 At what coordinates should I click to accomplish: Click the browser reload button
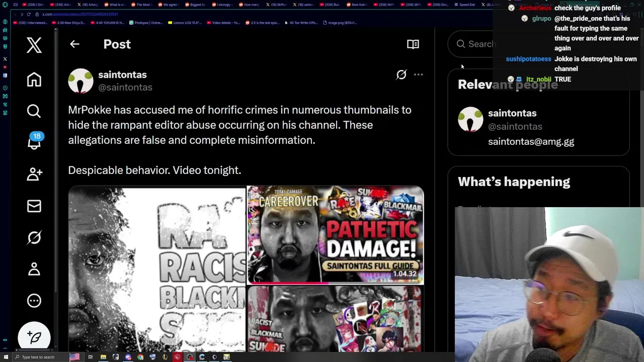(29, 15)
